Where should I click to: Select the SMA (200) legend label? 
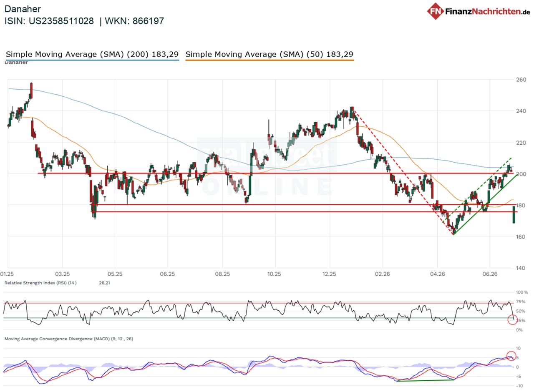point(92,54)
